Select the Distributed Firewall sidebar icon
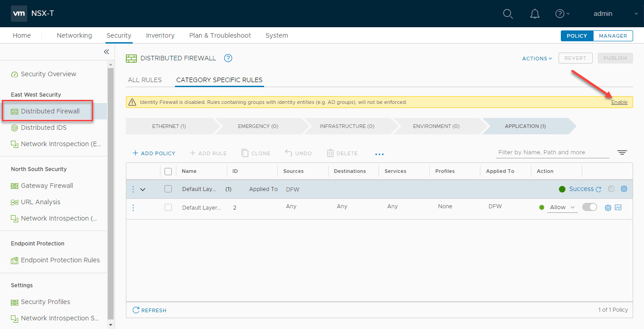 tap(14, 111)
